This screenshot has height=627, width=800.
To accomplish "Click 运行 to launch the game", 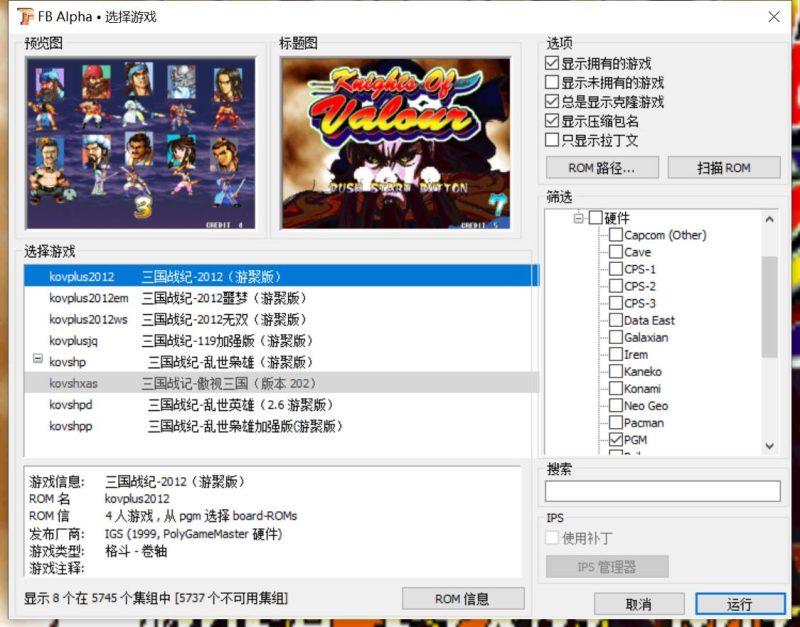I will pos(740,605).
